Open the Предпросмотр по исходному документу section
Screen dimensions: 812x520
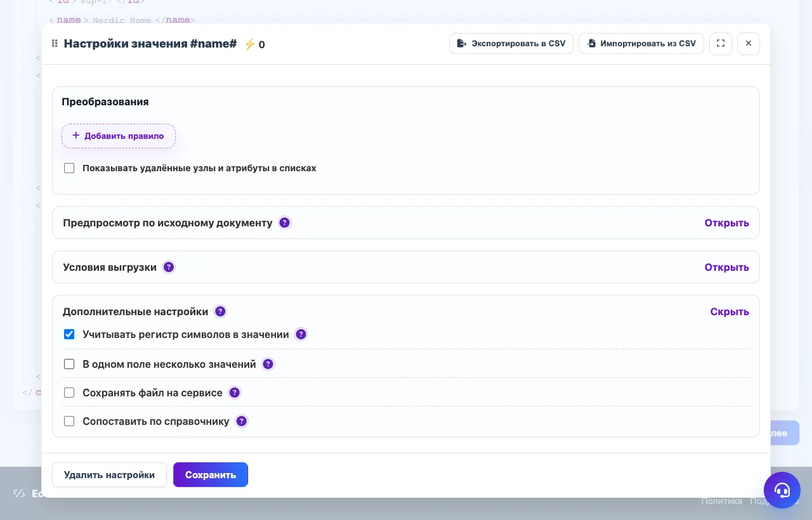coord(726,223)
